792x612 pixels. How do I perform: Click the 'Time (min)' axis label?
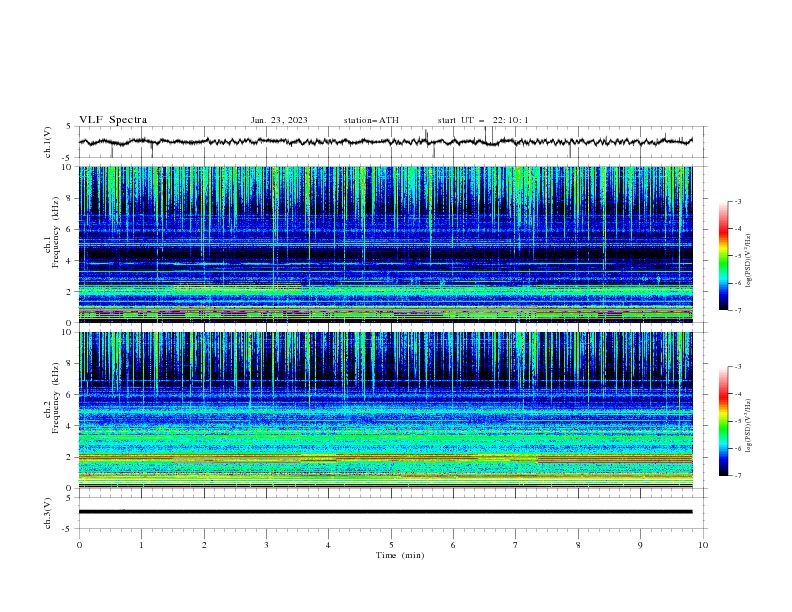pos(400,555)
